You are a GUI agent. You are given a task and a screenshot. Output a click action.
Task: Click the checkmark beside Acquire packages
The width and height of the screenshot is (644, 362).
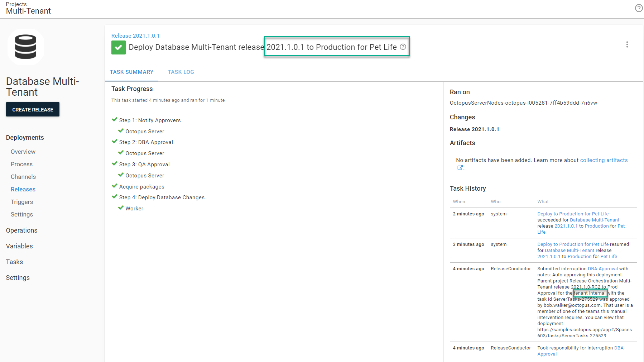pyautogui.click(x=114, y=186)
